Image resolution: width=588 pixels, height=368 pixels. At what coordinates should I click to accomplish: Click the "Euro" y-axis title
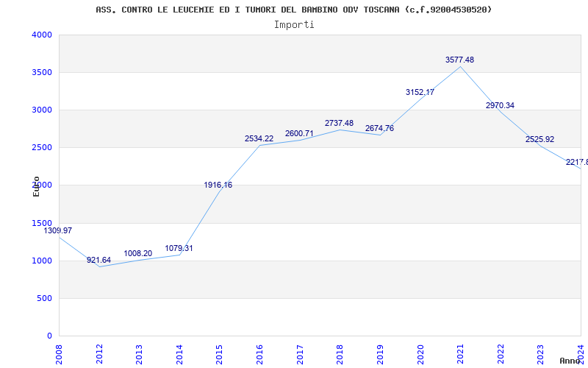point(36,186)
